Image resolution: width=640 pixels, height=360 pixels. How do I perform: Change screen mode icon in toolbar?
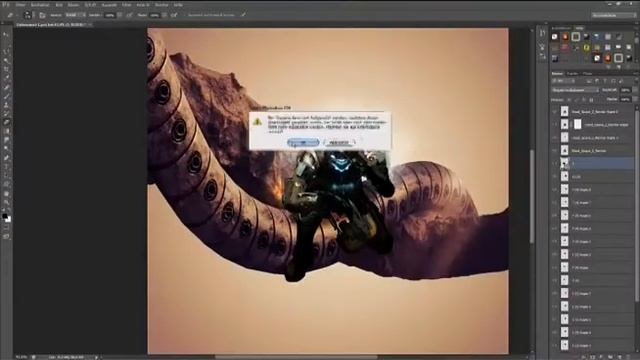click(x=6, y=237)
